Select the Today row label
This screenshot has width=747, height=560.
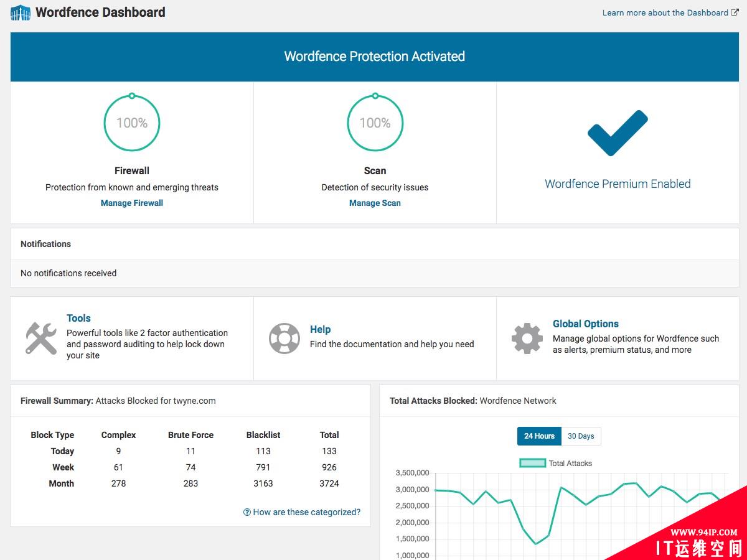pyautogui.click(x=62, y=451)
